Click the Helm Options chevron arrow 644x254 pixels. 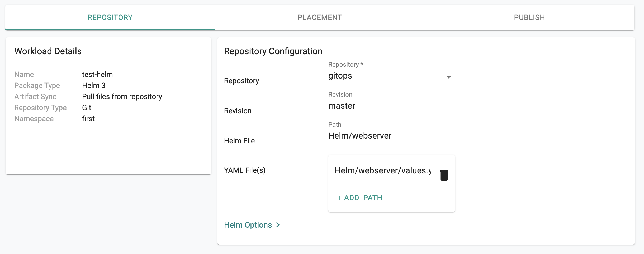[278, 225]
